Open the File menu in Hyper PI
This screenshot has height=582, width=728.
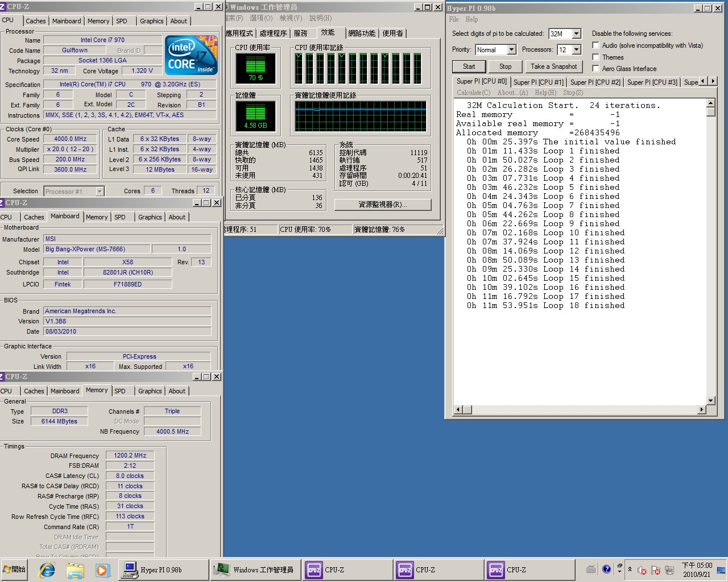(x=454, y=19)
